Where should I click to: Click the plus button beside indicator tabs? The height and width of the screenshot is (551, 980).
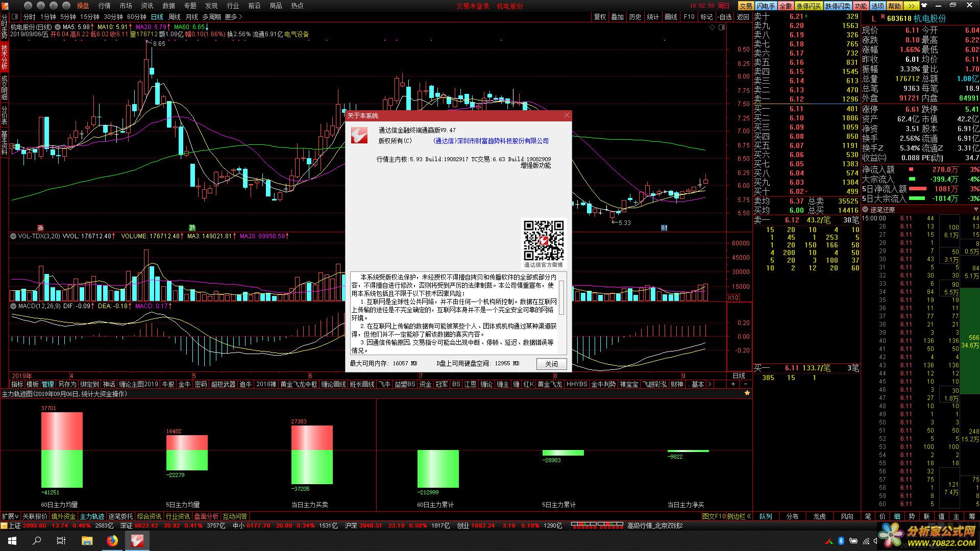(733, 384)
